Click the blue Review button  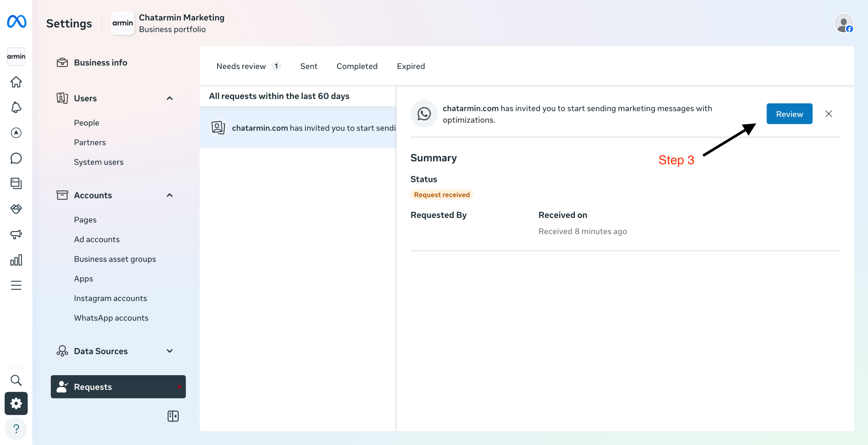tap(789, 114)
